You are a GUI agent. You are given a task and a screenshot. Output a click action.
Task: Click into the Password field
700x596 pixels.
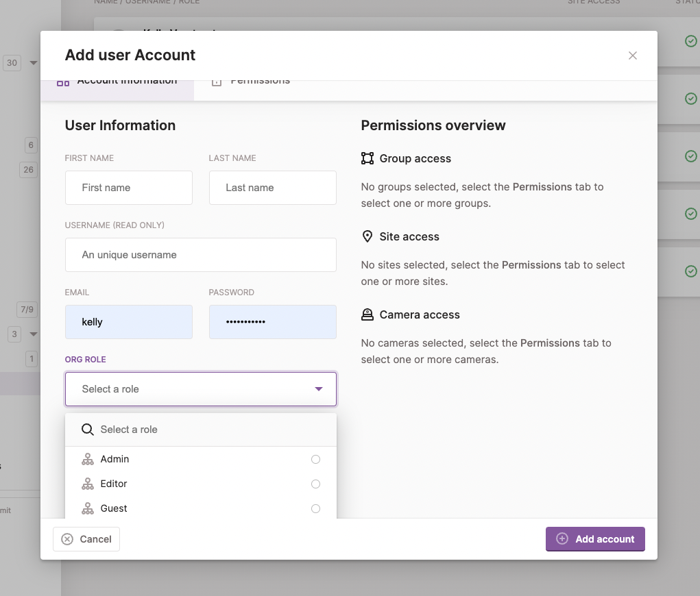272,322
